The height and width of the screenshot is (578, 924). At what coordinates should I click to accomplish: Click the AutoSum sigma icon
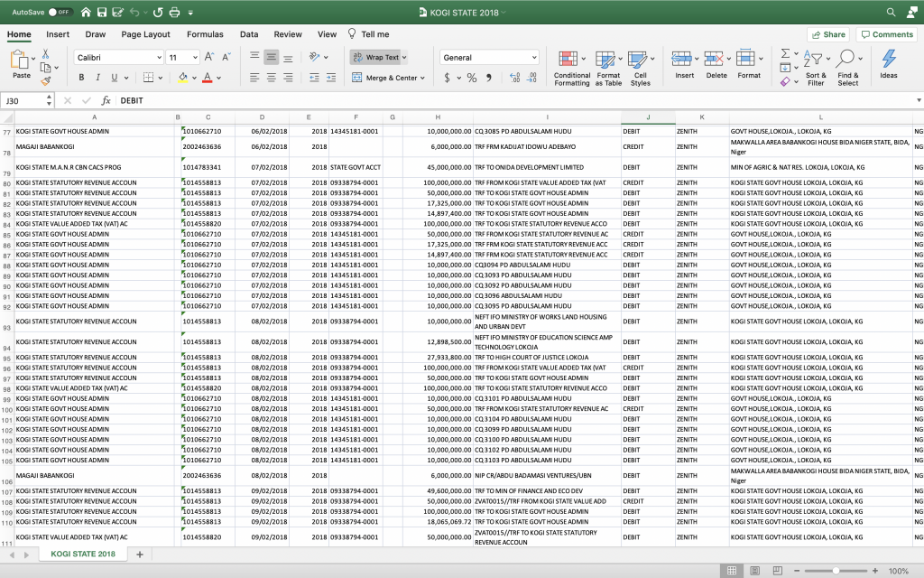click(x=784, y=54)
